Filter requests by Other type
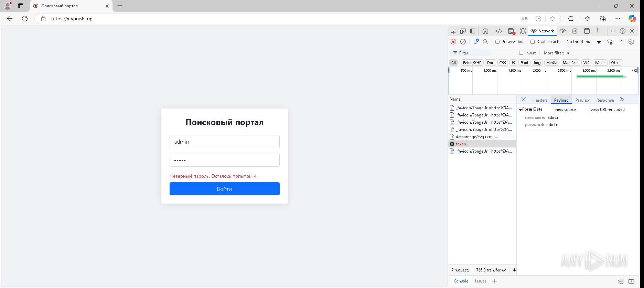Screen dimensions: 644x288 click(616, 63)
